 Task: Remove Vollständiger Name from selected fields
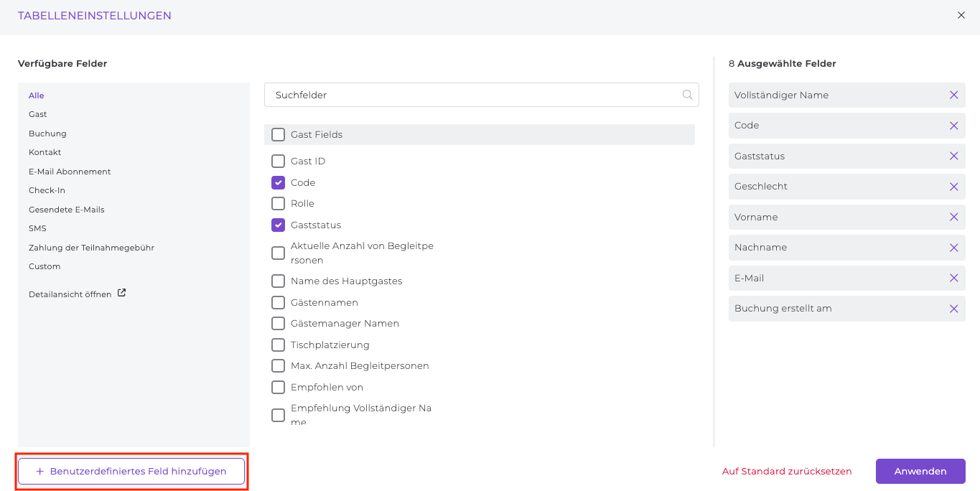(953, 95)
